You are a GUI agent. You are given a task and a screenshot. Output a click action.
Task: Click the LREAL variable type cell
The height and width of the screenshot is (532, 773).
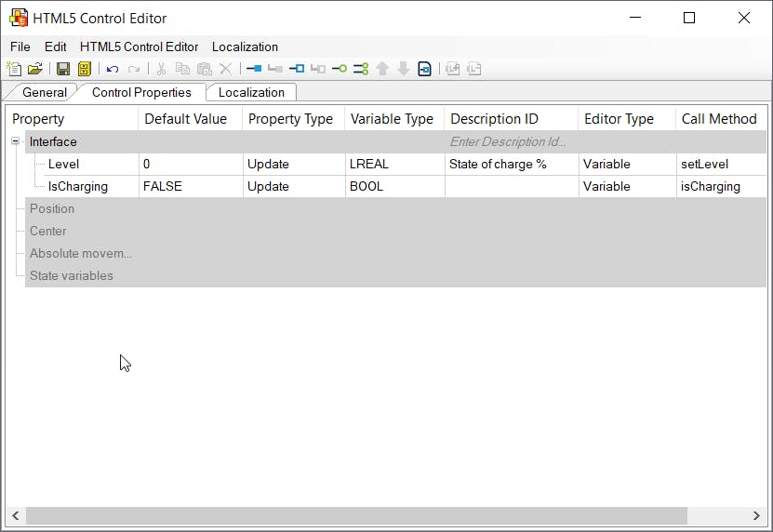pyautogui.click(x=394, y=165)
